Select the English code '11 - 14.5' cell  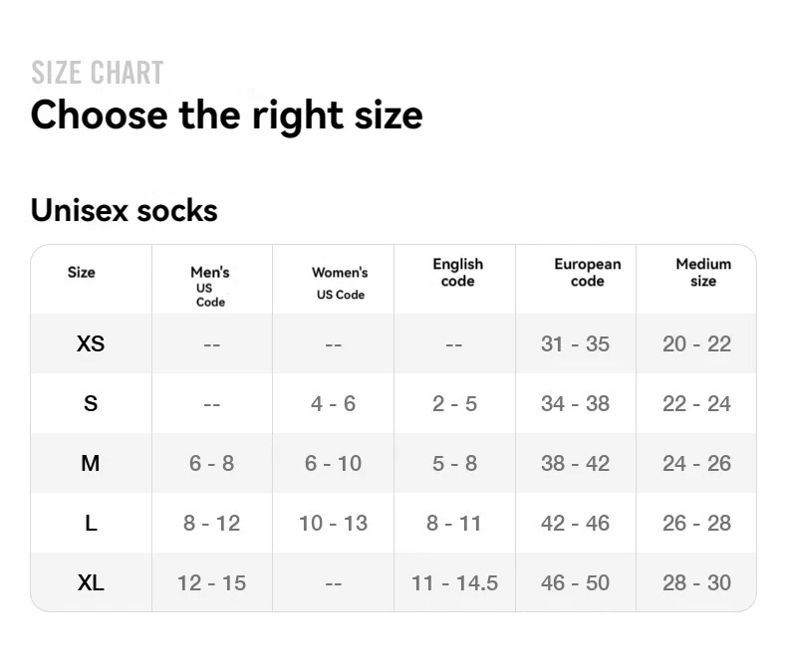click(454, 583)
